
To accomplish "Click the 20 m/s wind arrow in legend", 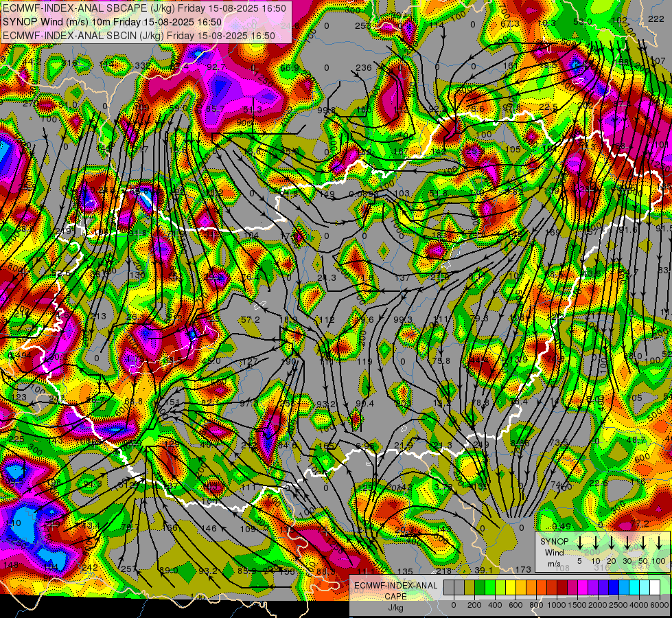I will 611,543.
